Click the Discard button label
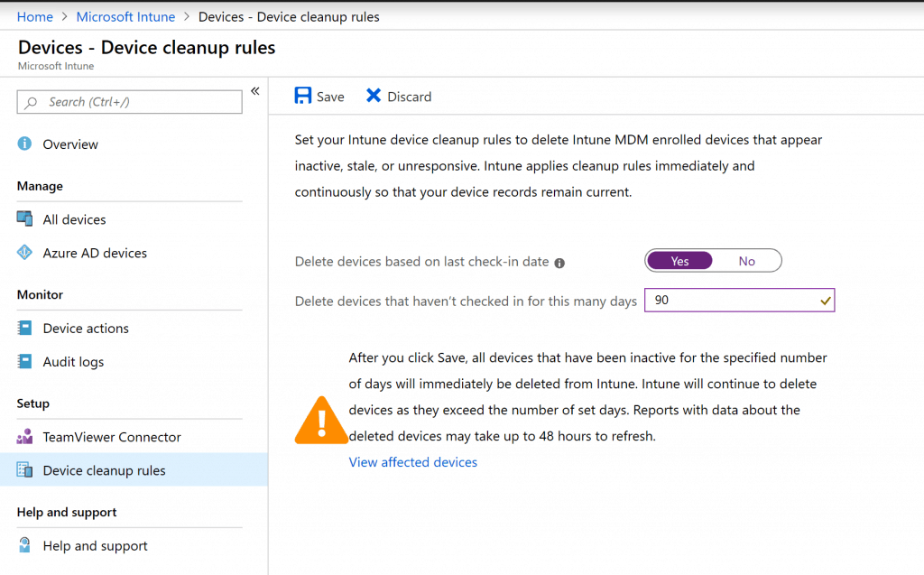This screenshot has height=575, width=924. coord(409,97)
